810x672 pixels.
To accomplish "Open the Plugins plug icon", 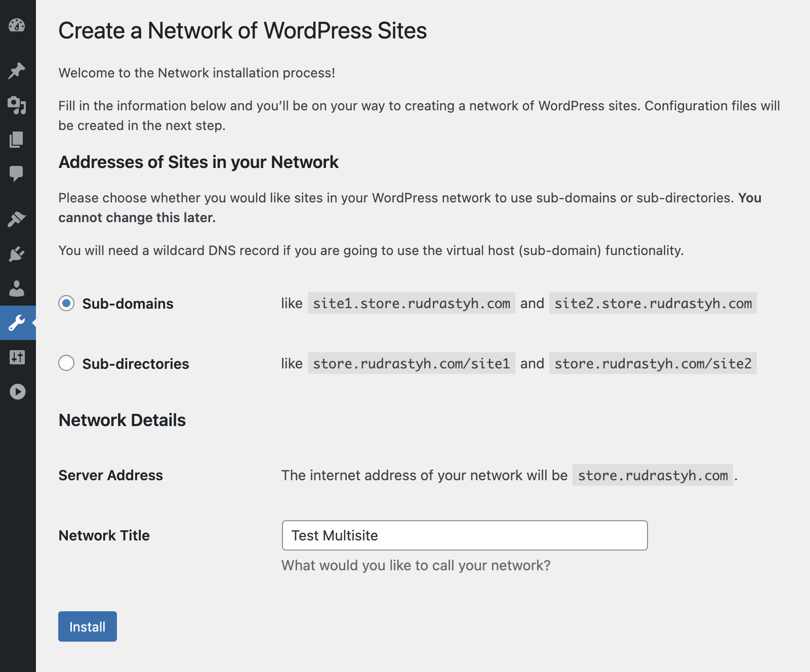I will tap(17, 254).
